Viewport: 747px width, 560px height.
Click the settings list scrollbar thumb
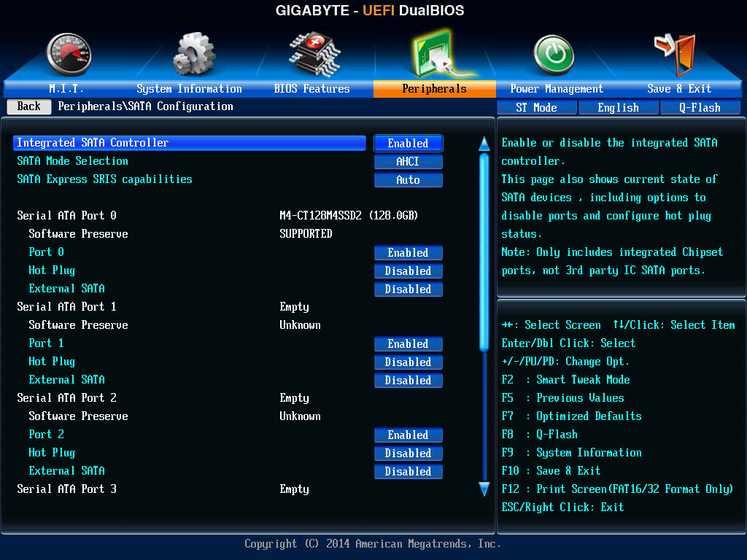pos(484,252)
